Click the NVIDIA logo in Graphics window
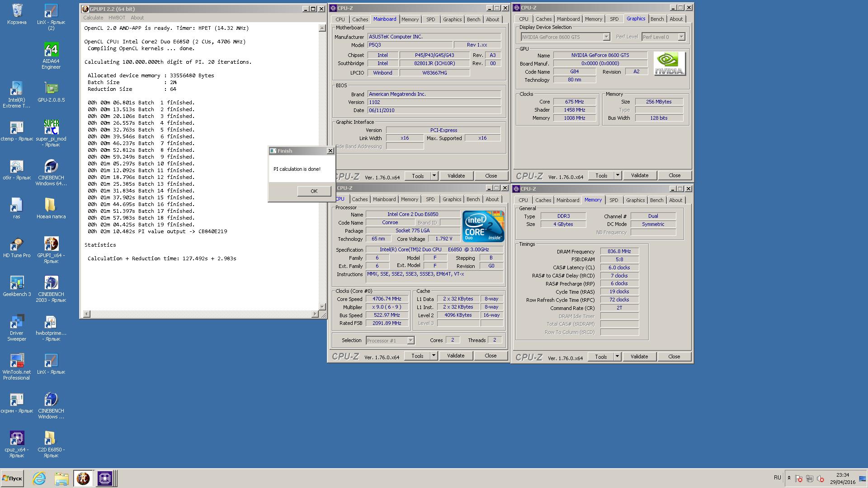868x488 pixels. tap(670, 64)
